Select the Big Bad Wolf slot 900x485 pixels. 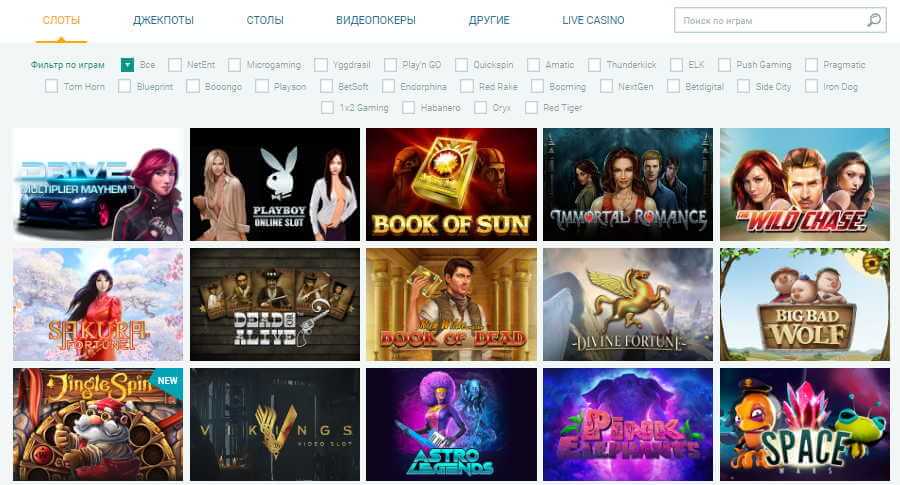pyautogui.click(x=805, y=304)
